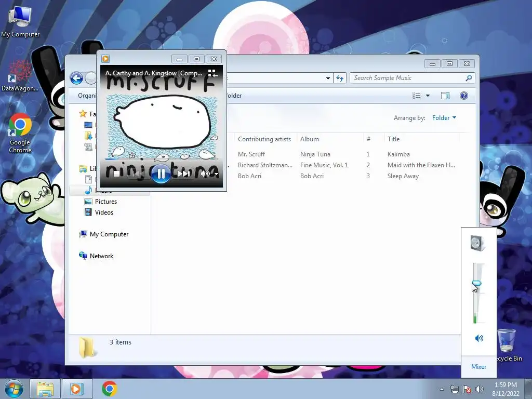Image resolution: width=532 pixels, height=399 pixels.
Task: Select My Computer desktop icon
Action: click(20, 22)
